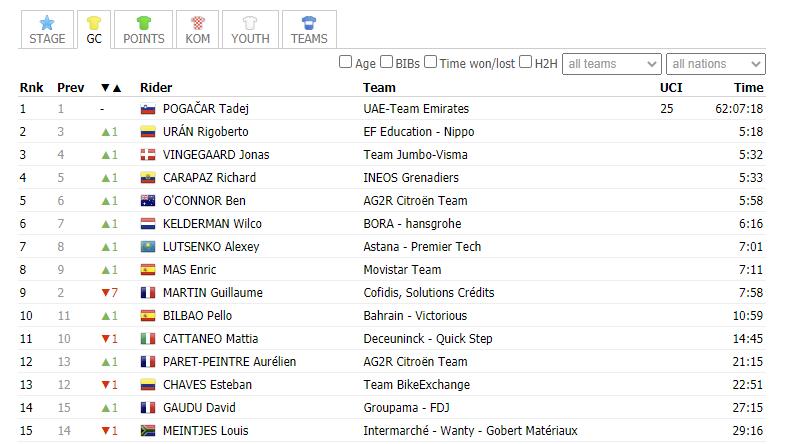Click the Dutch flag beside Kelderman
The image size is (785, 444).
(148, 224)
